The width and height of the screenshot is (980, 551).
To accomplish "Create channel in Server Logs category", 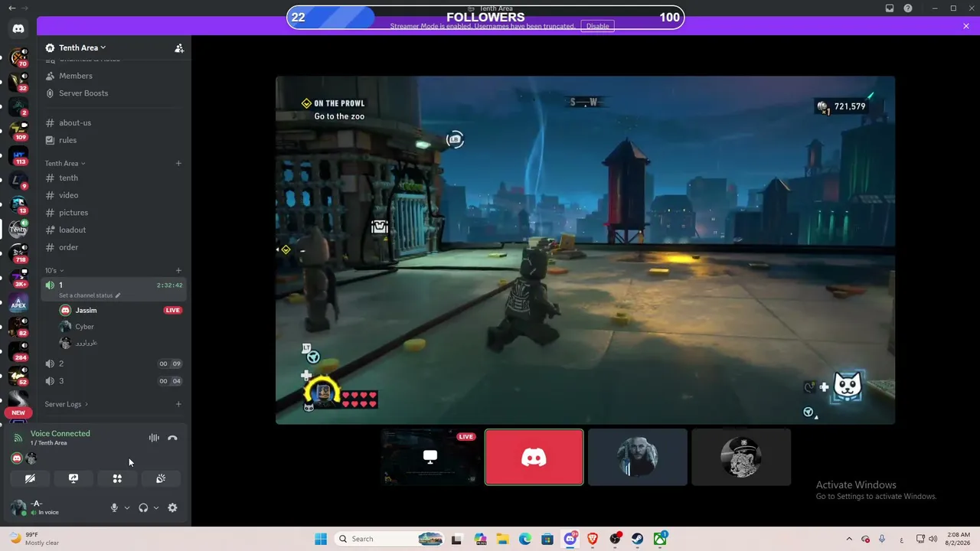I will coord(178,404).
